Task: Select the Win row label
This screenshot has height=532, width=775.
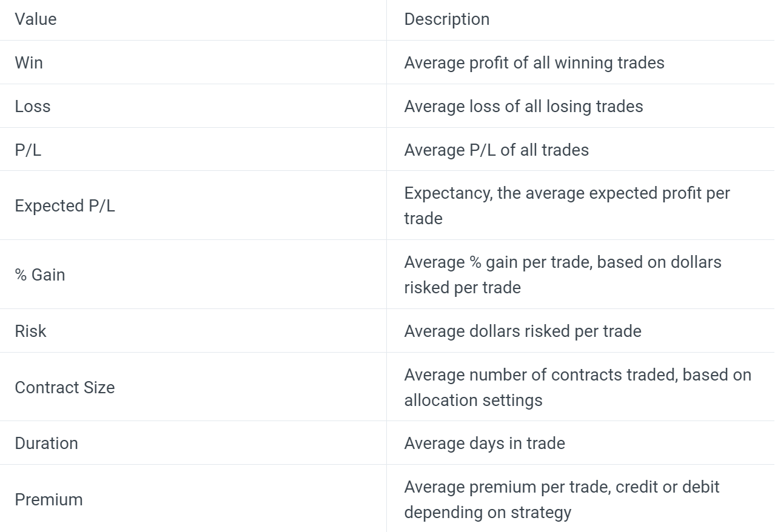Action: pyautogui.click(x=29, y=62)
